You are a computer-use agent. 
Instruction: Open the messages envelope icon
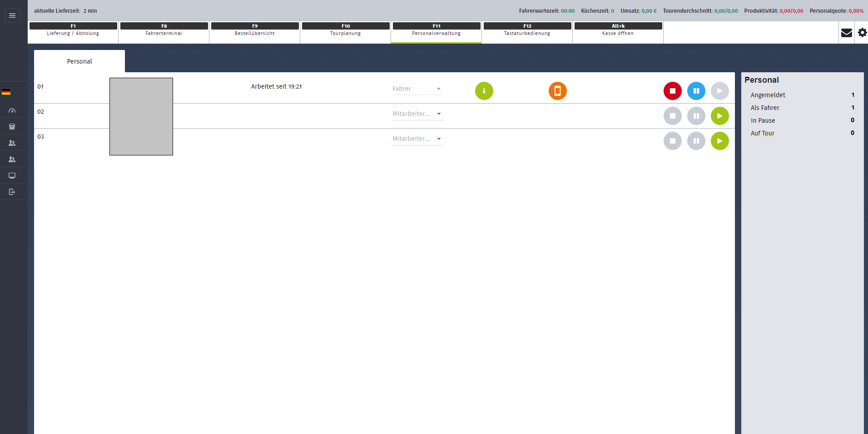(847, 33)
